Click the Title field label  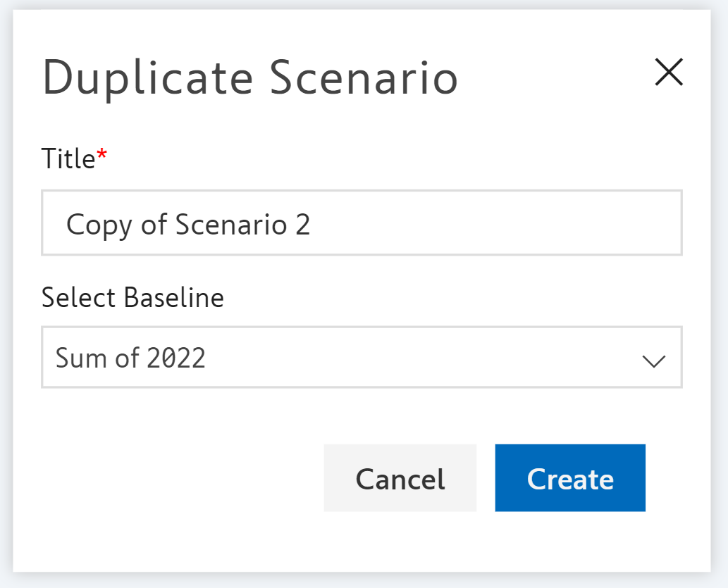click(x=68, y=159)
